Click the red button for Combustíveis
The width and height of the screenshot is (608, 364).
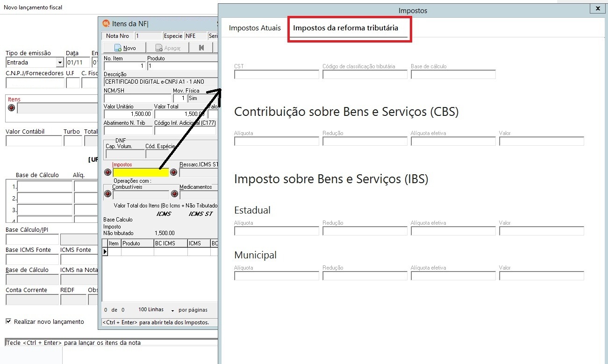pos(107,194)
